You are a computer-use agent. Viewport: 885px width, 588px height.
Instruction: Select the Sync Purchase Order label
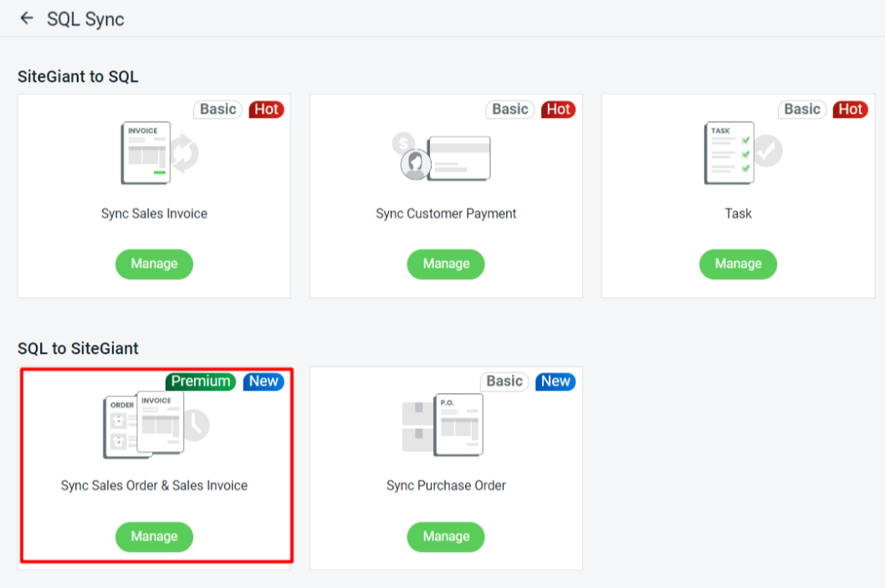[446, 485]
